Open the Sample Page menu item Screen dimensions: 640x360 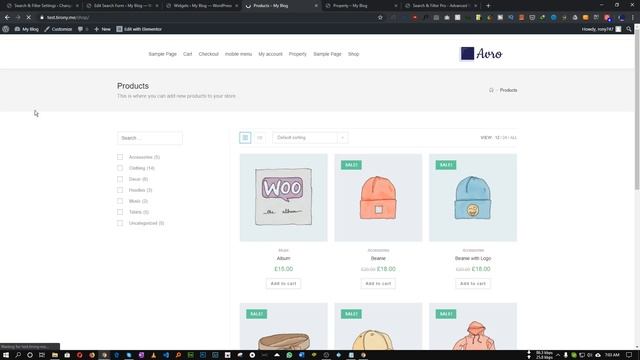coord(327,54)
